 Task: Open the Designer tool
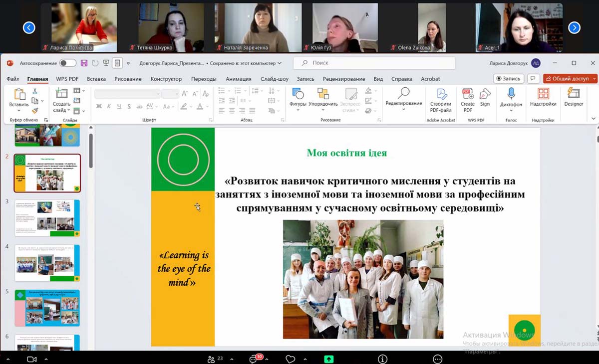coord(574,94)
